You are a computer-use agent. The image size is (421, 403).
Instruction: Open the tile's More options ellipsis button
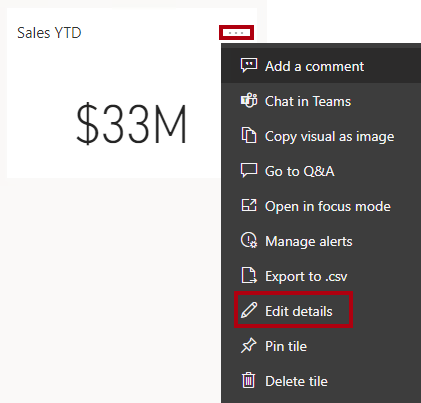(x=236, y=33)
